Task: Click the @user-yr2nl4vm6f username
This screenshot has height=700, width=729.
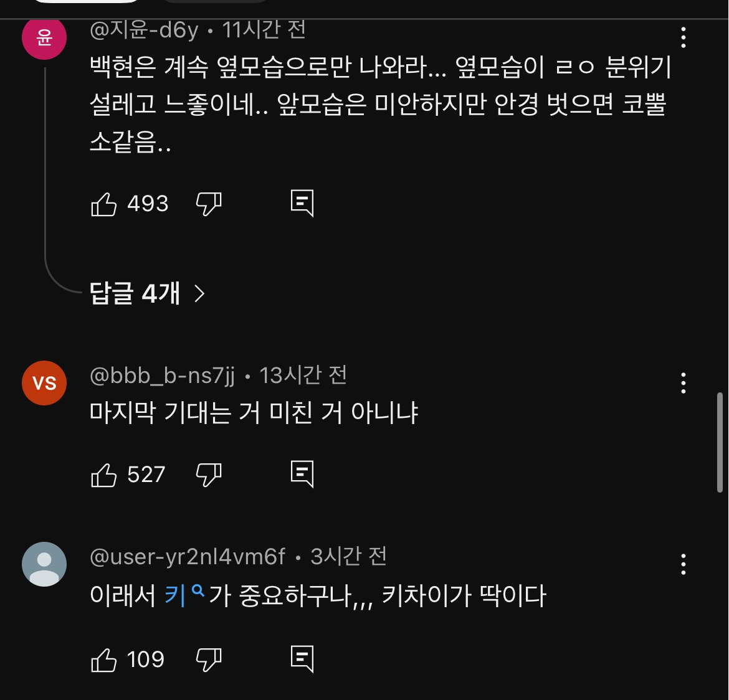Action: [x=188, y=556]
